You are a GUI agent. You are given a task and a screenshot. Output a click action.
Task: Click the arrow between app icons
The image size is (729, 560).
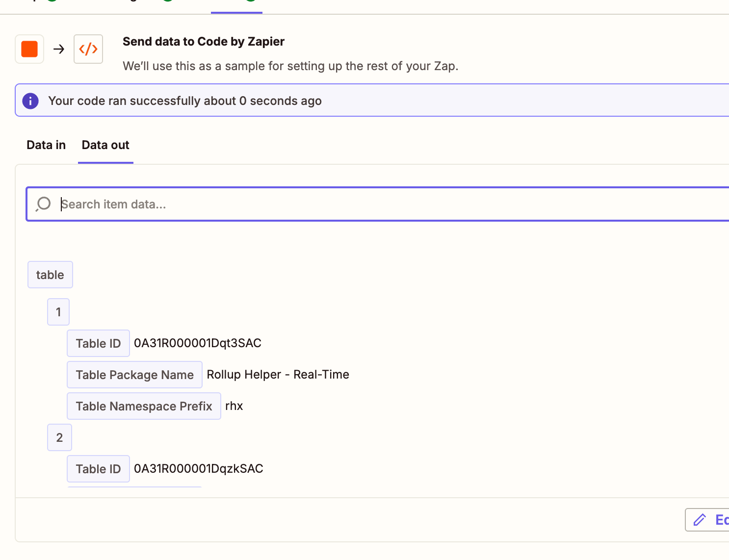pyautogui.click(x=59, y=49)
